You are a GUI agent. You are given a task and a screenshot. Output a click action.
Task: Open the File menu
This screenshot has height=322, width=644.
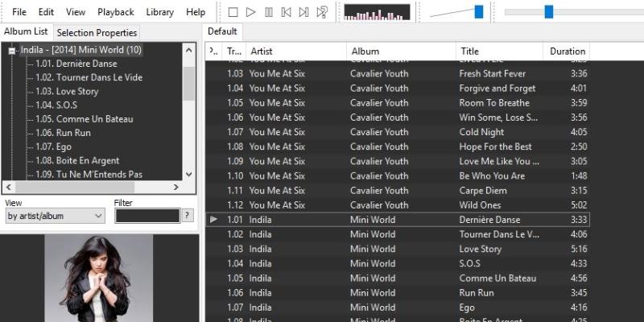coord(19,12)
